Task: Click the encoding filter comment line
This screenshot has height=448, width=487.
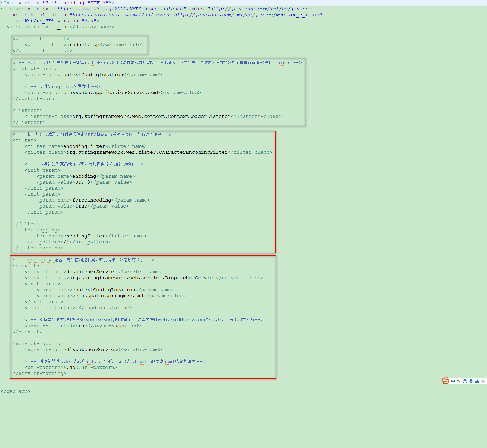Action: point(92,134)
